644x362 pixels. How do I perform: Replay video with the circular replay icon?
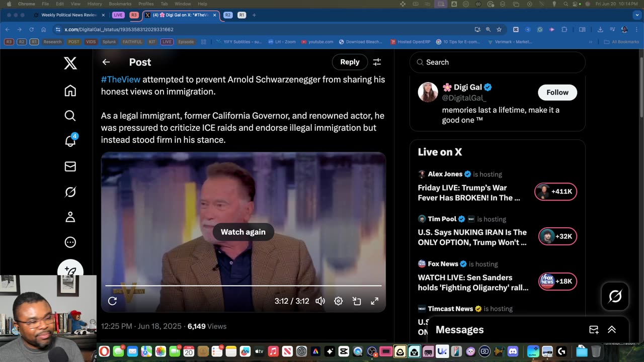(112, 301)
